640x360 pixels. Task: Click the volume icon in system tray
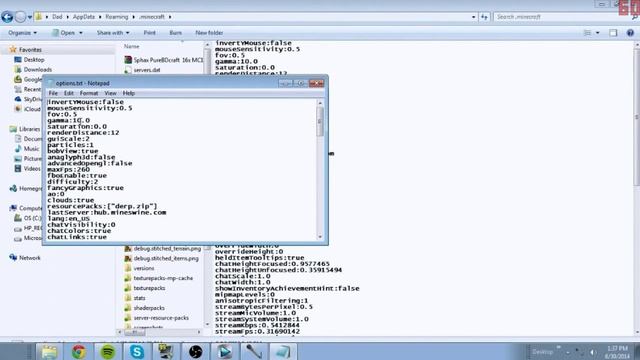(593, 352)
